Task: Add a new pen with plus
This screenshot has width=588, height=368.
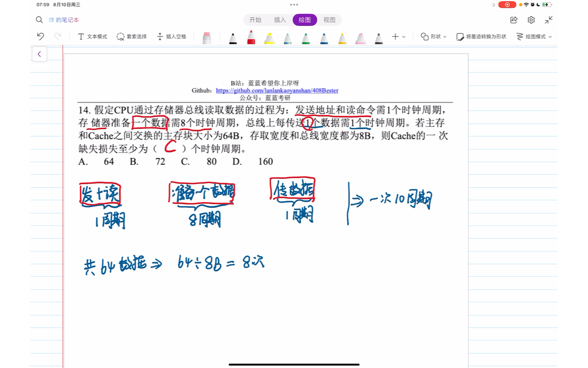Action: point(395,36)
